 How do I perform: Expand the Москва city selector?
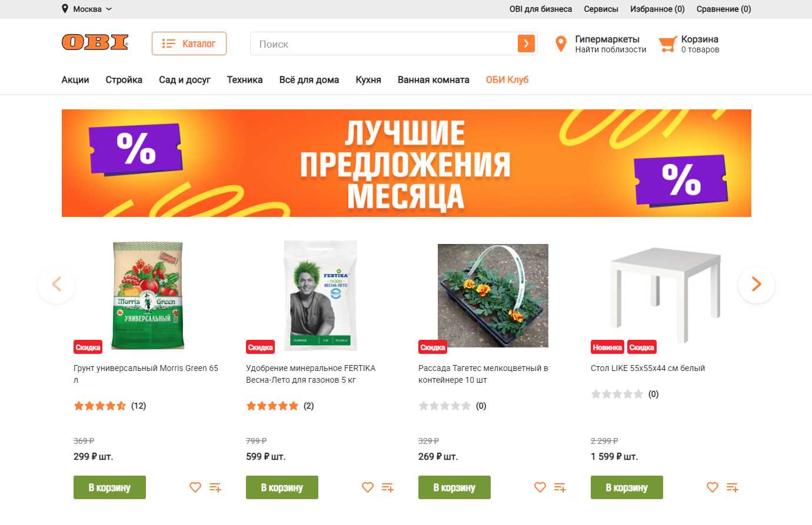click(86, 9)
